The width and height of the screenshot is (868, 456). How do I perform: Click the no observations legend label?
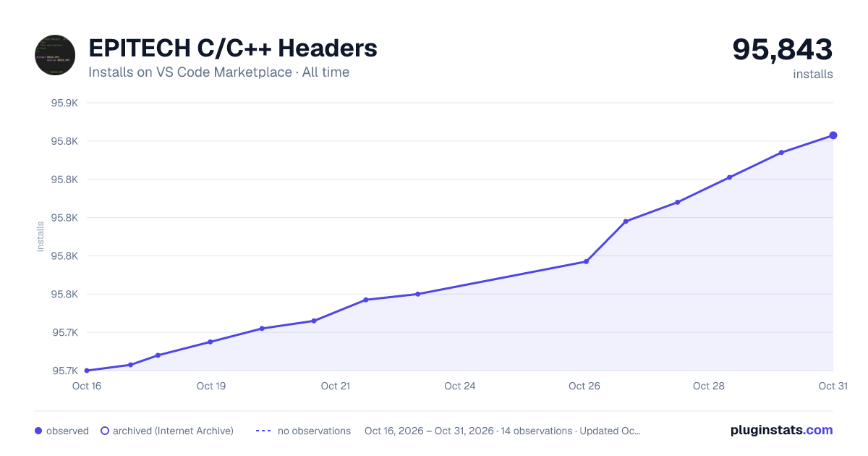point(314,431)
